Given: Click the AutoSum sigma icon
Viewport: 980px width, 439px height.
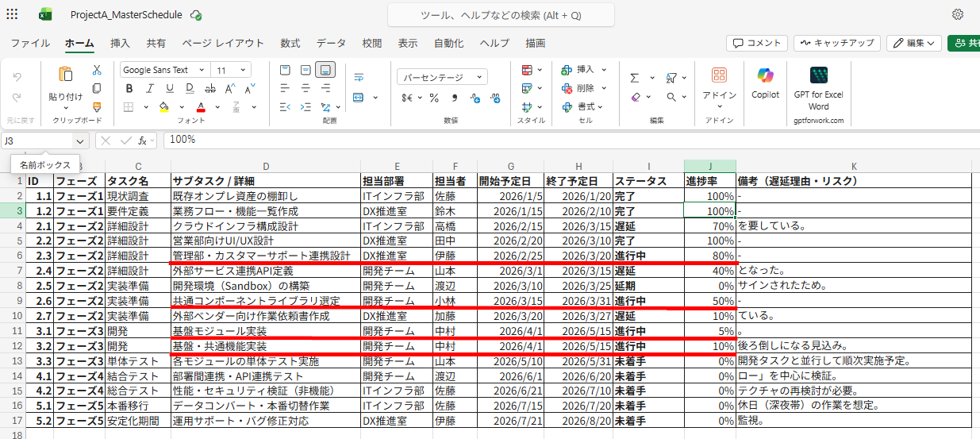Looking at the screenshot, I should tap(635, 78).
